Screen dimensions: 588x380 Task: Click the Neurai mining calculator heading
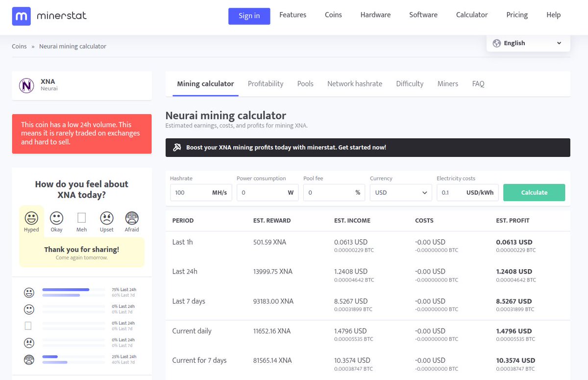(x=226, y=116)
